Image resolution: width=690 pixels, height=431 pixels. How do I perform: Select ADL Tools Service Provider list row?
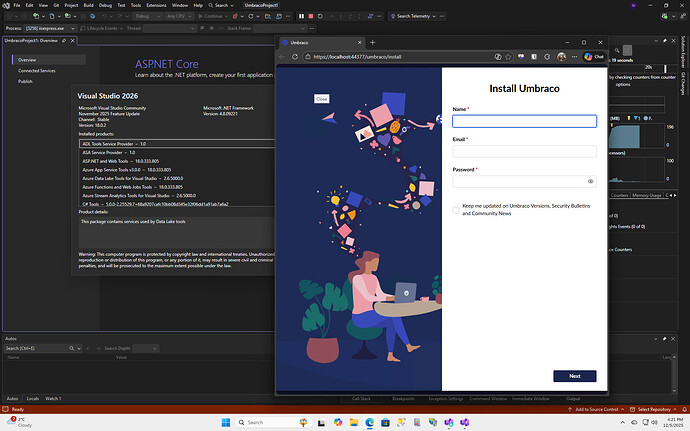pyautogui.click(x=176, y=144)
